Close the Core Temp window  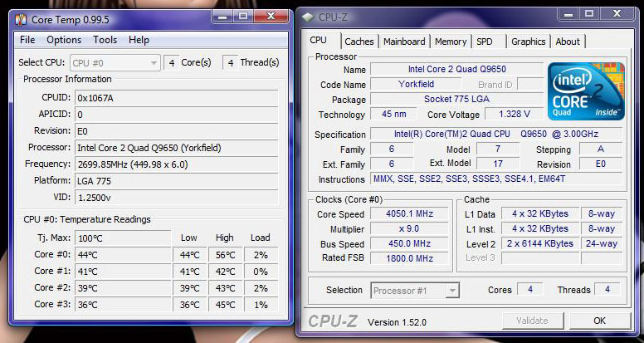point(271,17)
